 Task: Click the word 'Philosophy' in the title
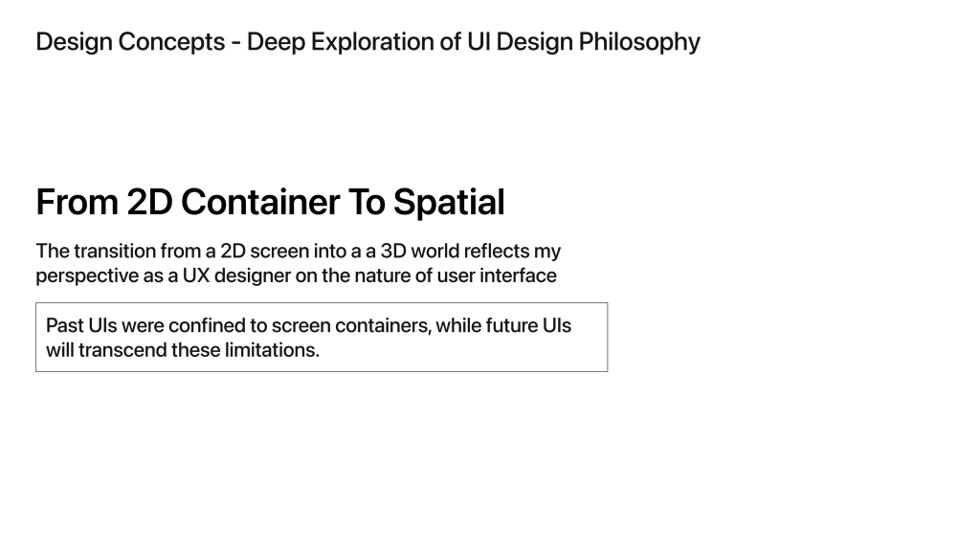coord(639,42)
